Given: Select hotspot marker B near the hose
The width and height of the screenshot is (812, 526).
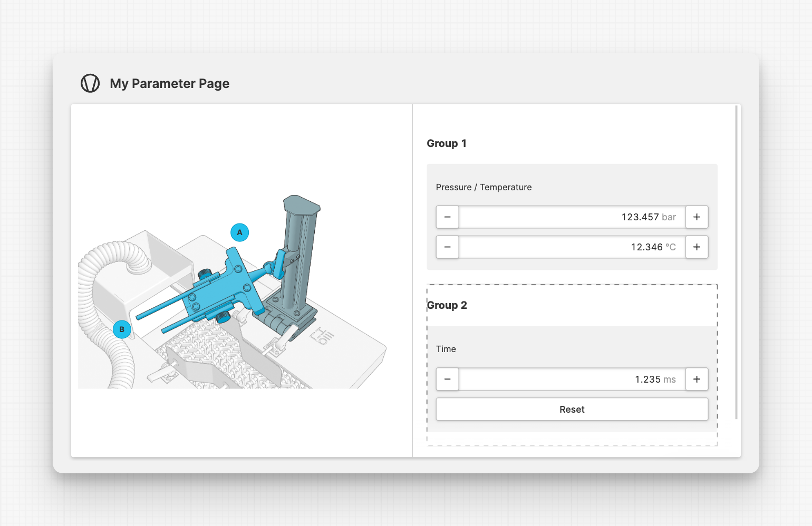Looking at the screenshot, I should click(122, 329).
